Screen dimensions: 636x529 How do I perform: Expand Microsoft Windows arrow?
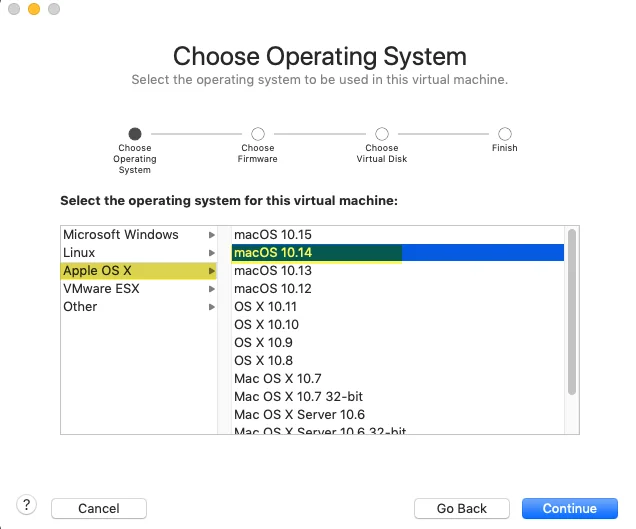click(x=211, y=235)
